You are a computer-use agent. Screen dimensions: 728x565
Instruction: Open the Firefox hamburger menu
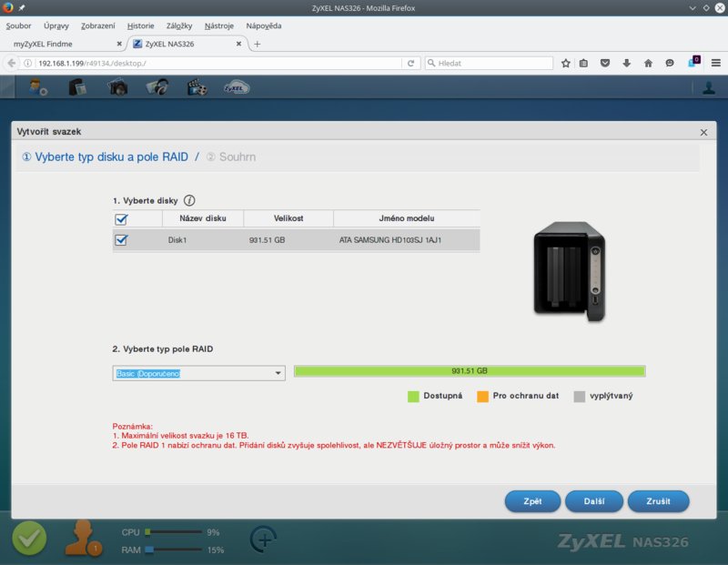716,63
